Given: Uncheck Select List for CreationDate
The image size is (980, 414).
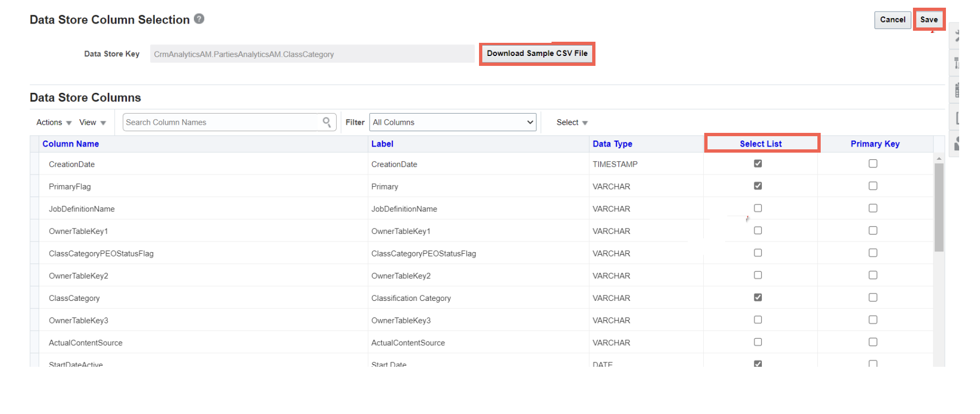Looking at the screenshot, I should 758,164.
